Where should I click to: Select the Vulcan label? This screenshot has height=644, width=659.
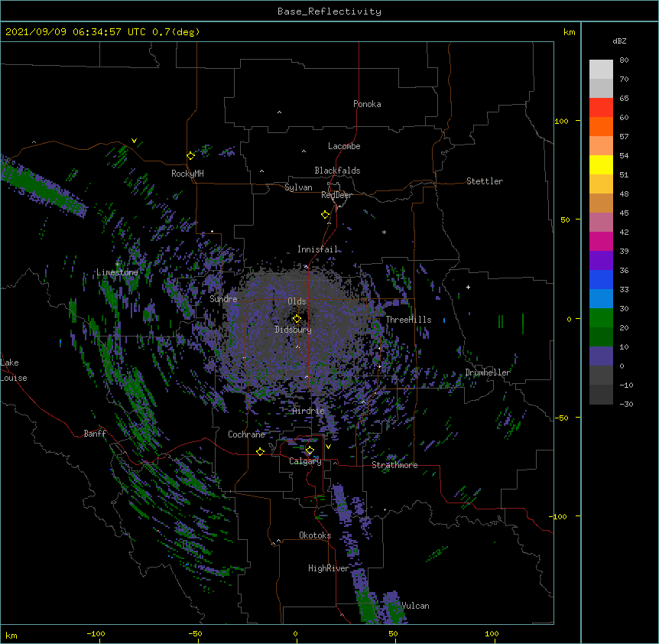pos(416,606)
